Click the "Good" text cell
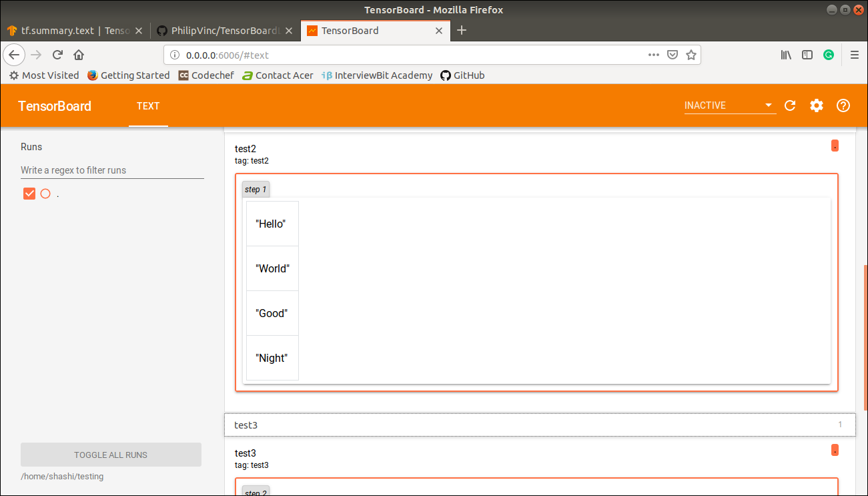The width and height of the screenshot is (868, 496). pyautogui.click(x=272, y=313)
